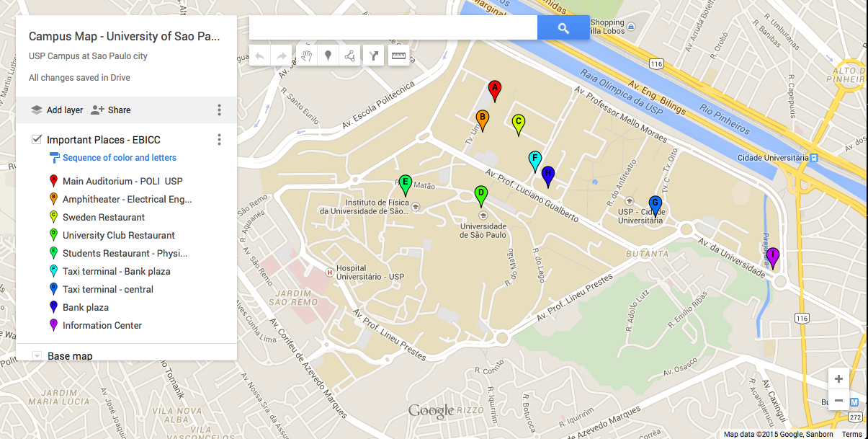Expand the Base map section arrow
The height and width of the screenshot is (439, 868).
[37, 355]
